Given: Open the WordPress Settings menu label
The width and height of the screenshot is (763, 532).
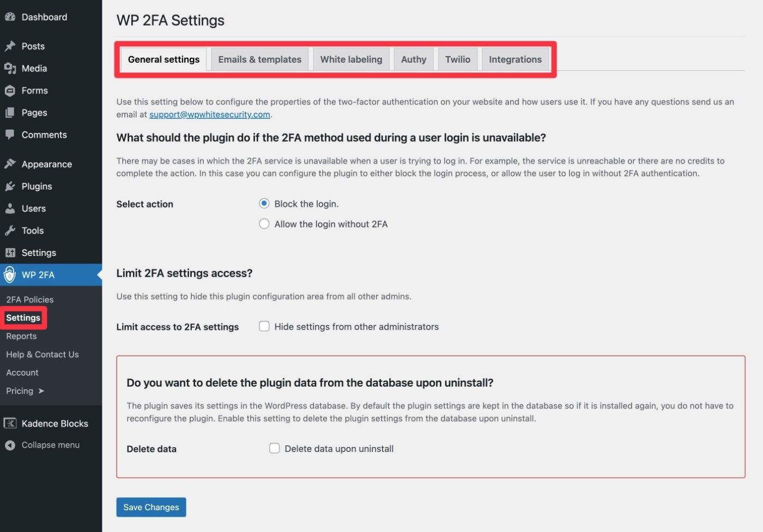Looking at the screenshot, I should tap(39, 253).
